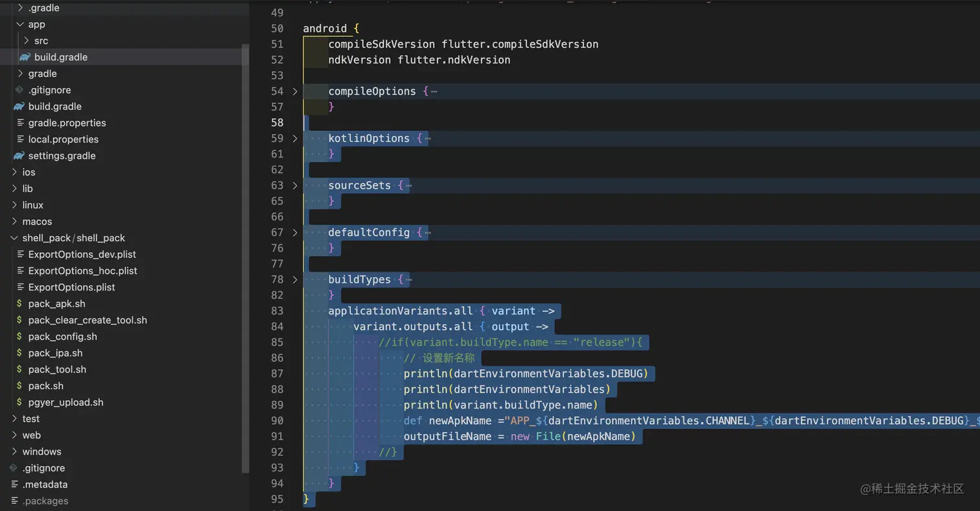Expand the .gradle folder

click(x=19, y=8)
